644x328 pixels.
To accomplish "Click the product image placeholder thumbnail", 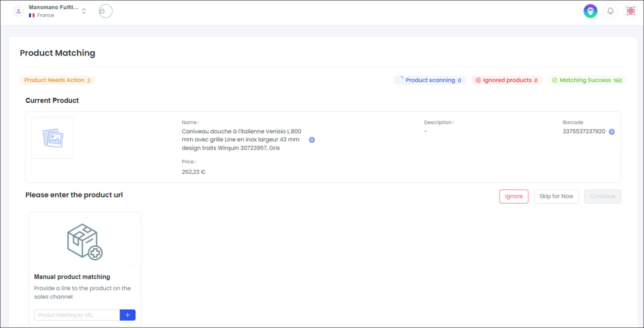I will 52,138.
